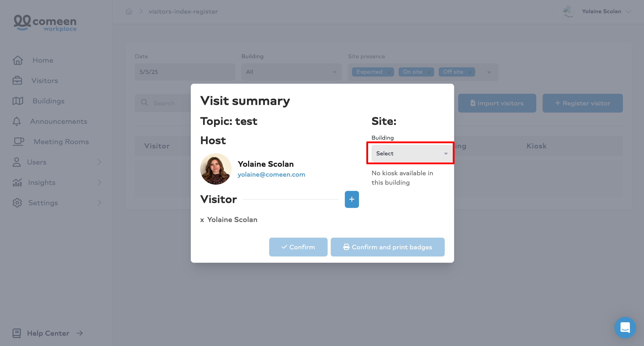644x346 pixels.
Task: Click the Home house icon in sidebar
Action: point(17,60)
